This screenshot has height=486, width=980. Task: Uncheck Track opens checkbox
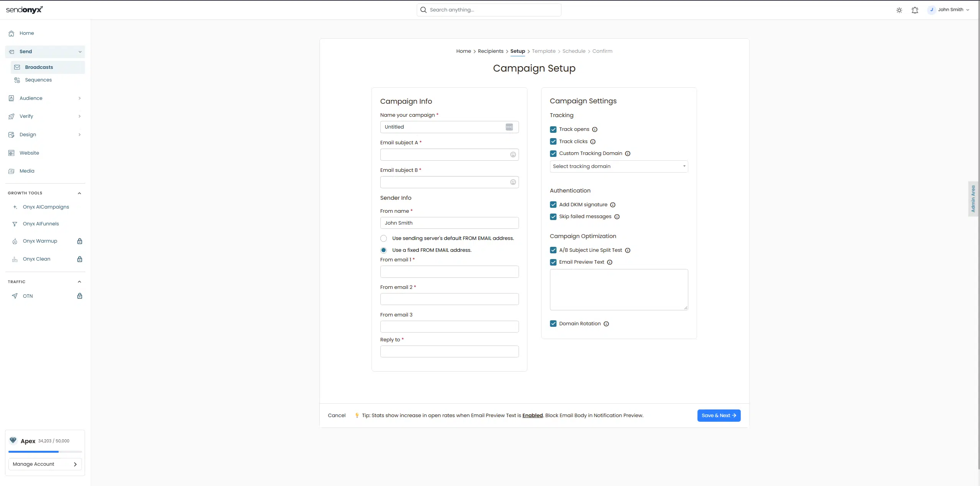[x=553, y=129]
